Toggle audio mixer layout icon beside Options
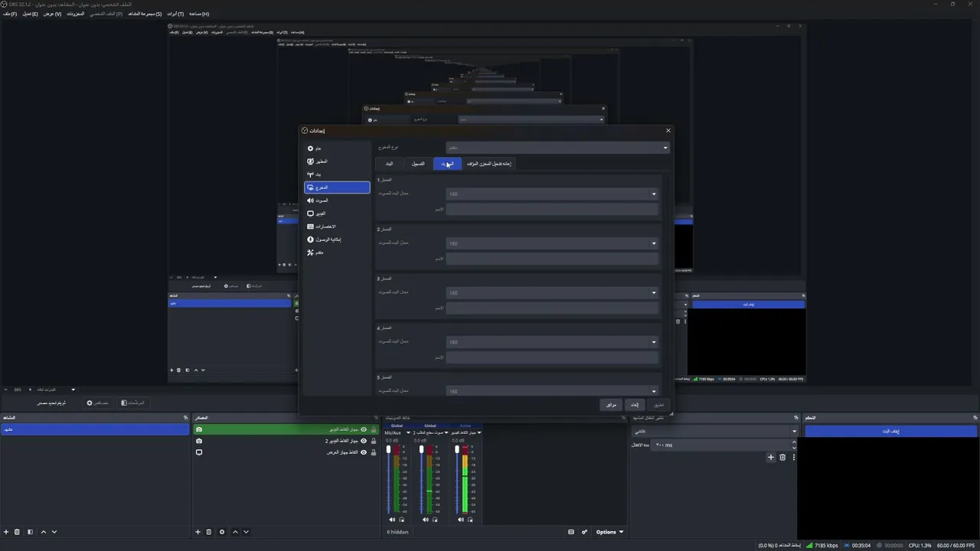Screen dimensions: 980x551 pos(571,532)
